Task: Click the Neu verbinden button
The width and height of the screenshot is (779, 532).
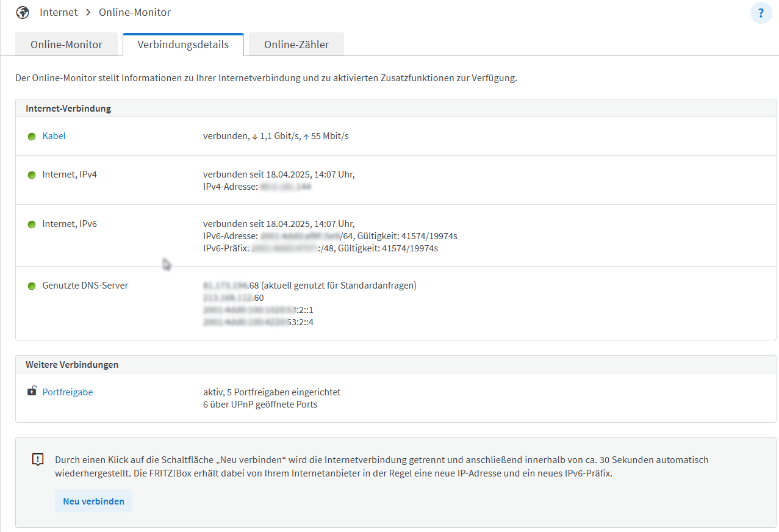Action: [93, 501]
